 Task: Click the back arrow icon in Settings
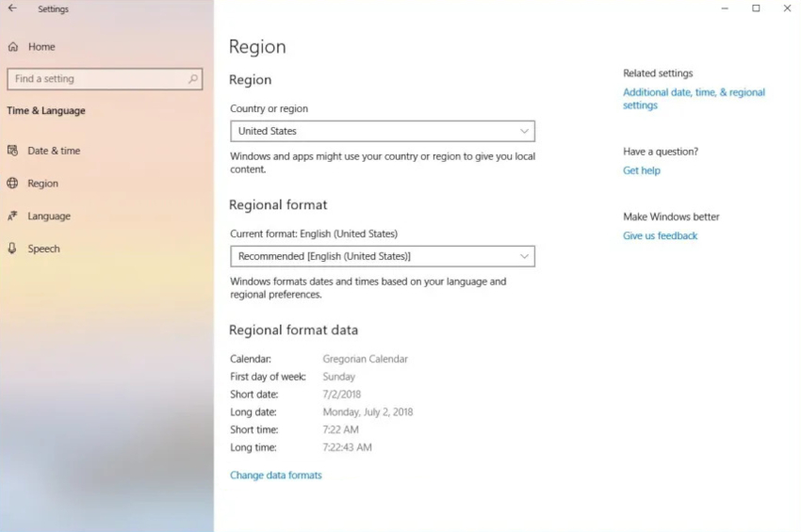pos(12,8)
